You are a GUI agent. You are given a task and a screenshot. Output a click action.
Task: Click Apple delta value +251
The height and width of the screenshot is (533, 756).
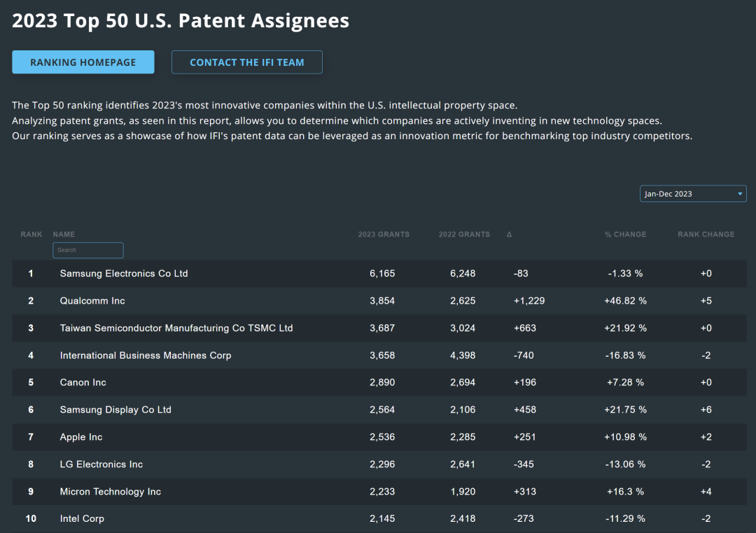point(525,437)
